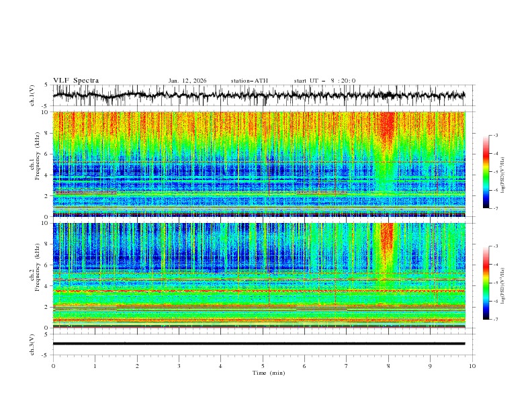532x411 pixels.
Task: Click the 'start UT = 8:20:0' text
Action: tap(324, 81)
